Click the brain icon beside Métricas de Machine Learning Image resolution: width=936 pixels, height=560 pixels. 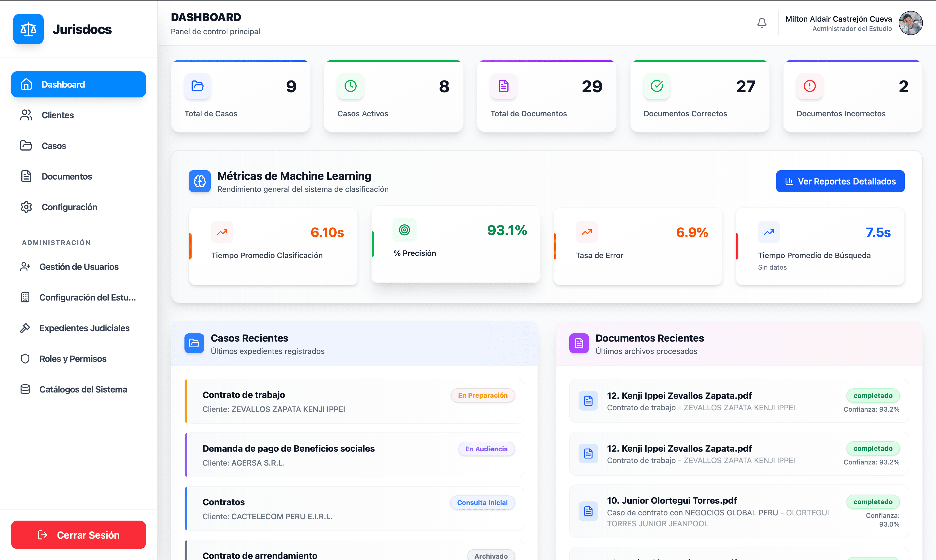pos(200,181)
